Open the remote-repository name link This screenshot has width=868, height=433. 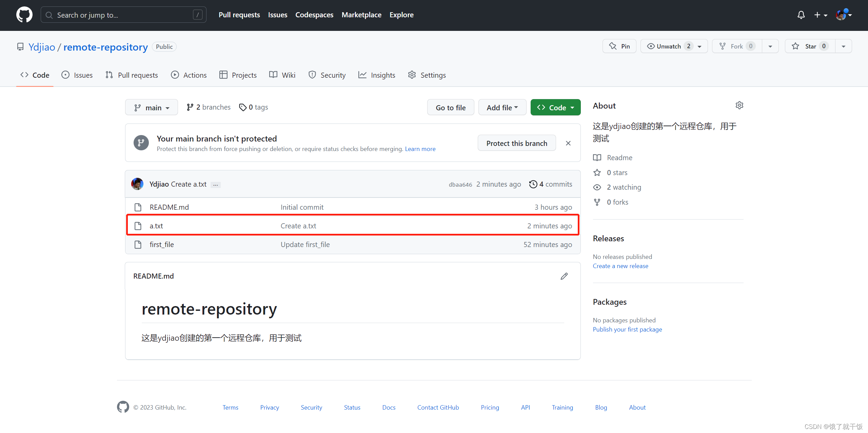point(105,47)
